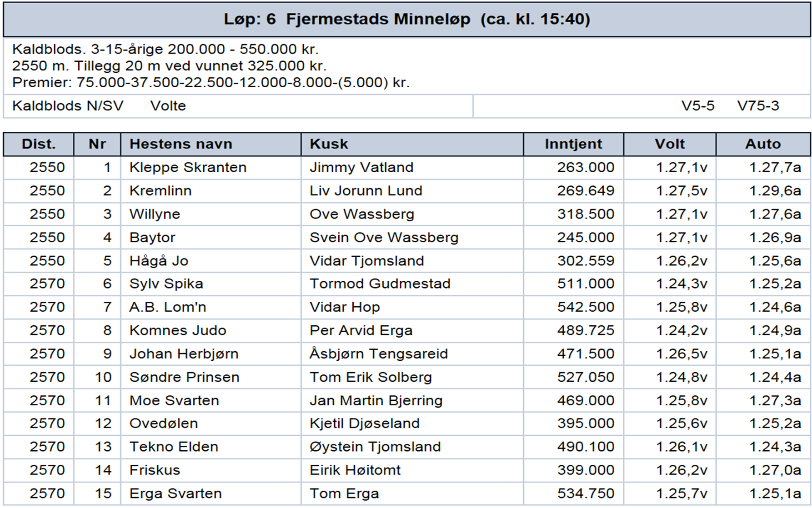Click driver name Liv Jorunn Lund
The height and width of the screenshot is (508, 812).
[366, 191]
